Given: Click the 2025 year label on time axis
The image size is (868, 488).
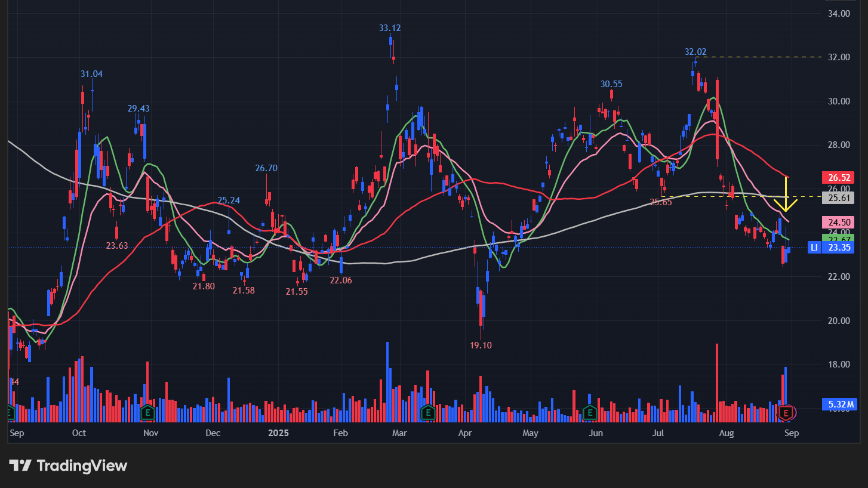Looking at the screenshot, I should [278, 433].
